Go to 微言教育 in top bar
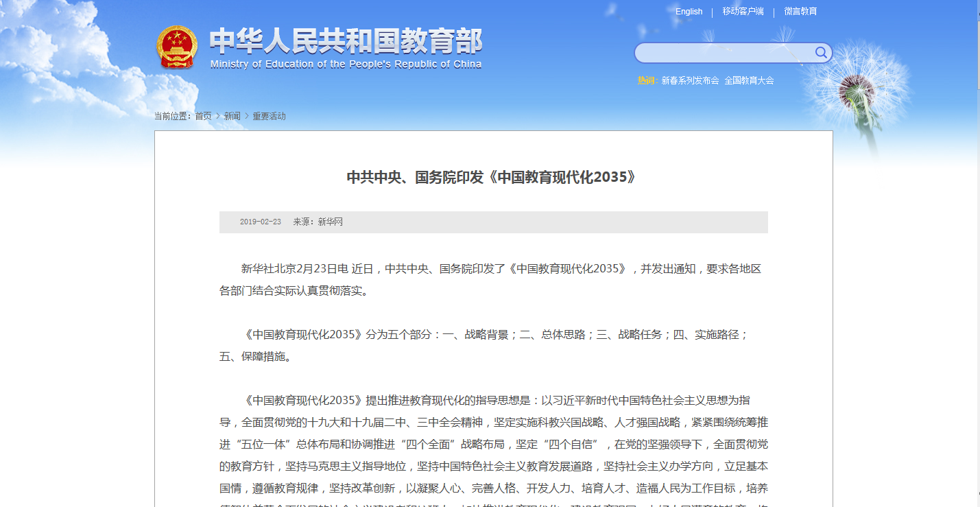The width and height of the screenshot is (980, 507). coord(800,12)
